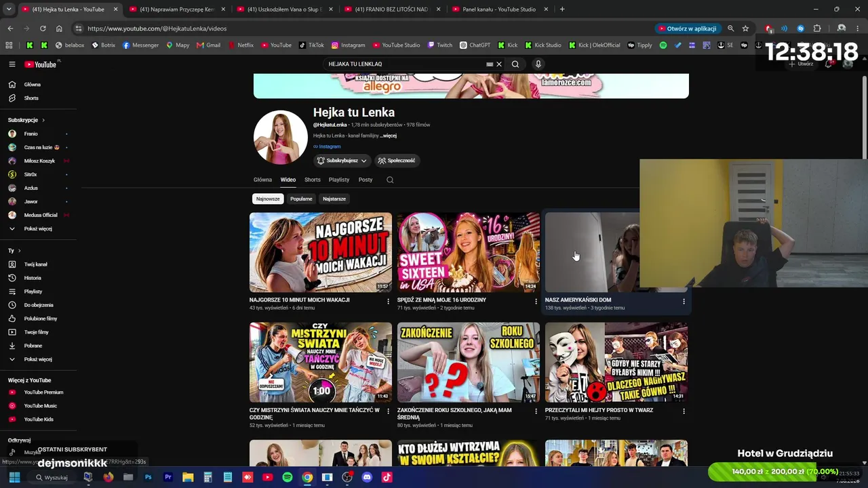Open the TikTok taskbar app

point(387,477)
